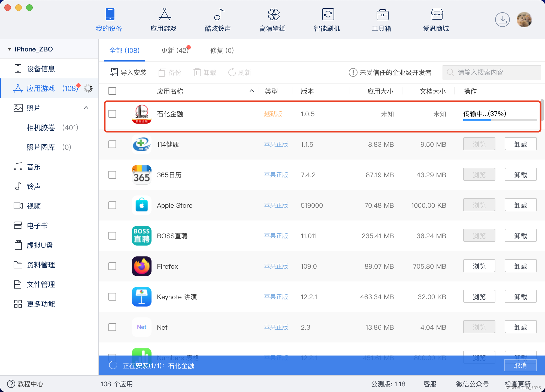Check the box for Firefox
Viewport: 545px width, 392px height.
112,266
